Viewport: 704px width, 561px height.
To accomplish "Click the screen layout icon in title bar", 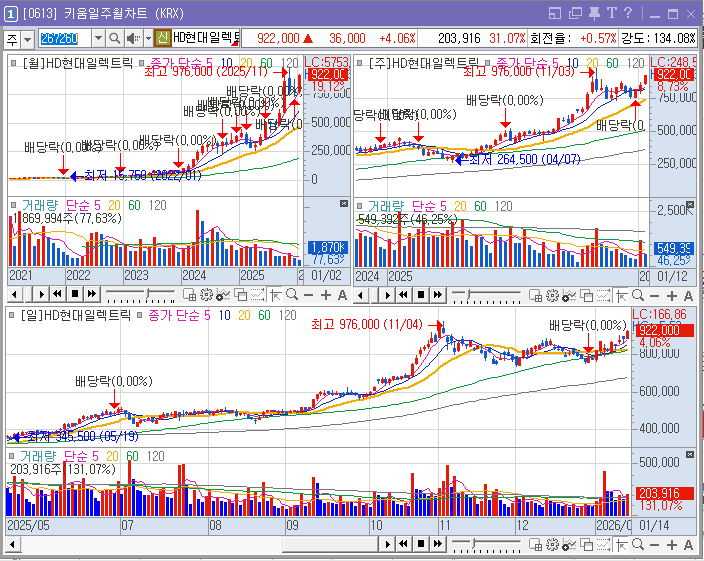I will (x=555, y=13).
